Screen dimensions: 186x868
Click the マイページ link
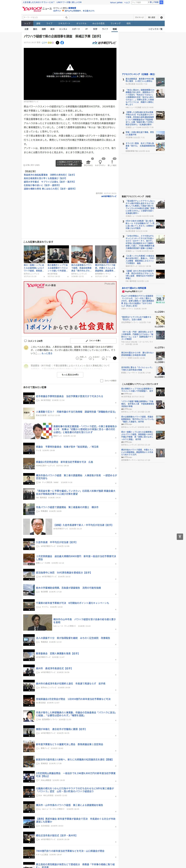coord(139,18)
